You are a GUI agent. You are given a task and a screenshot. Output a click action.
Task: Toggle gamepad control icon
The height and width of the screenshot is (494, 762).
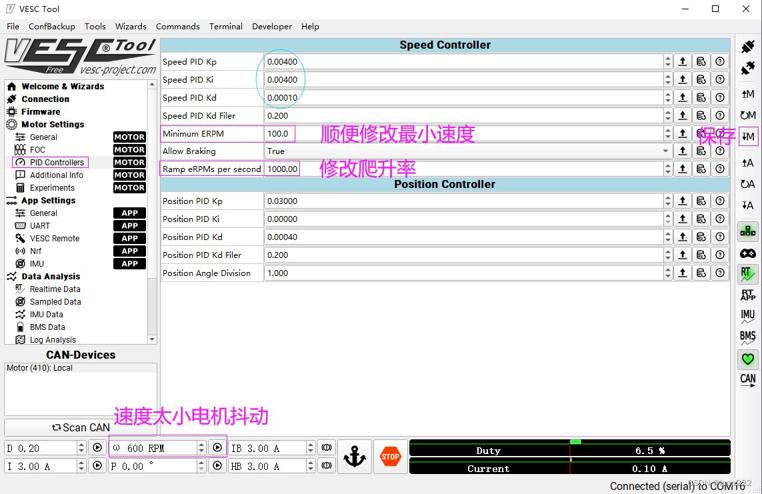(x=747, y=253)
